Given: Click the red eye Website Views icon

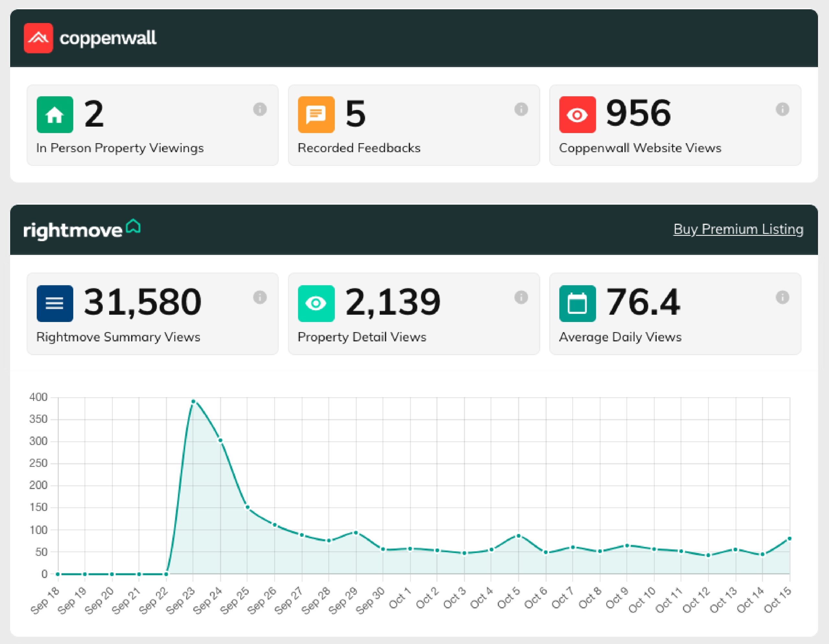Looking at the screenshot, I should click(577, 115).
